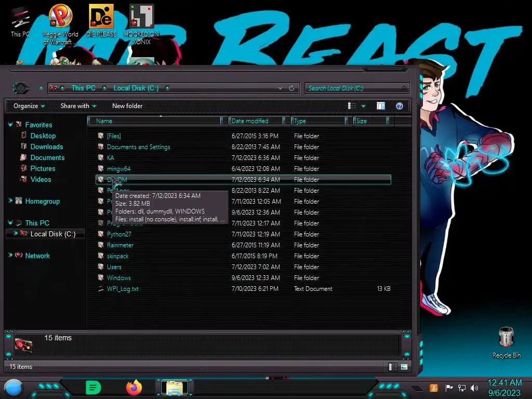Open address bar history dropdown chevron
Screen dimensions: 532x399
[x=280, y=88]
